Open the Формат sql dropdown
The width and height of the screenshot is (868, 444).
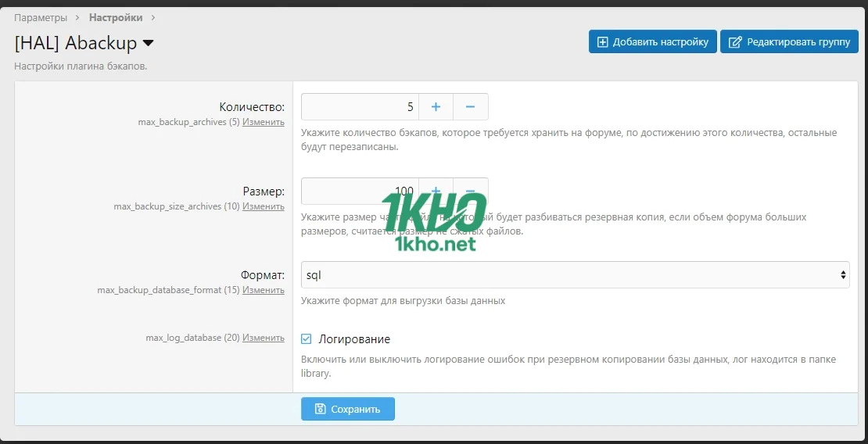tap(575, 275)
